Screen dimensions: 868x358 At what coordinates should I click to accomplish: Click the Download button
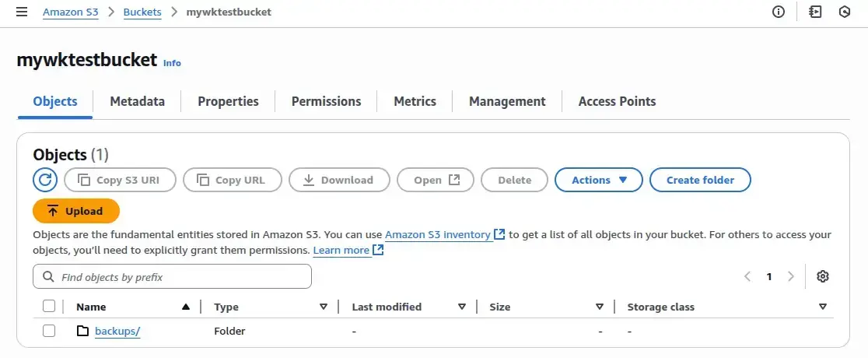tap(339, 180)
